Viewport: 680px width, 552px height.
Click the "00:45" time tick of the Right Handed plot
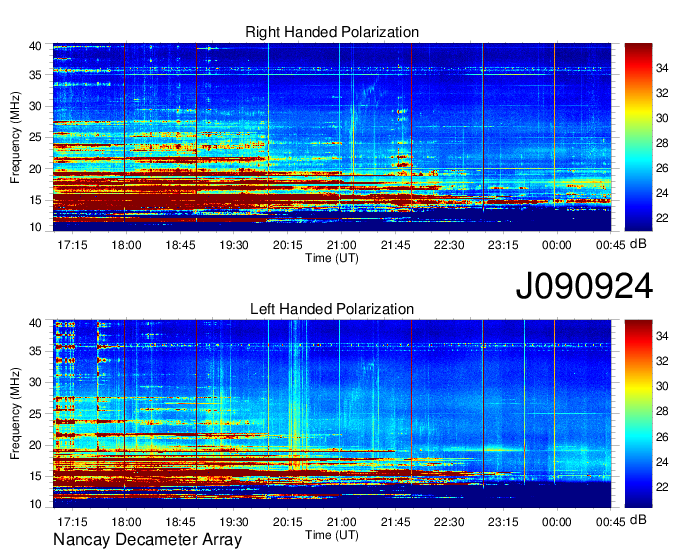tap(611, 245)
